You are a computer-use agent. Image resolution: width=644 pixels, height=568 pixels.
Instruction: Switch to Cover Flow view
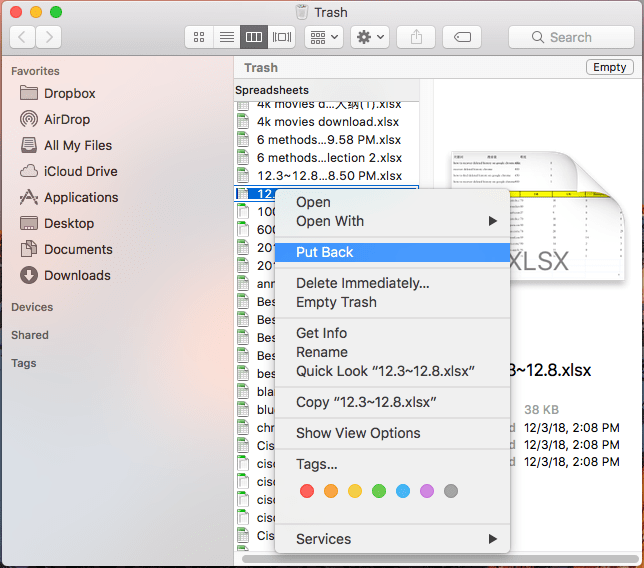(x=282, y=37)
